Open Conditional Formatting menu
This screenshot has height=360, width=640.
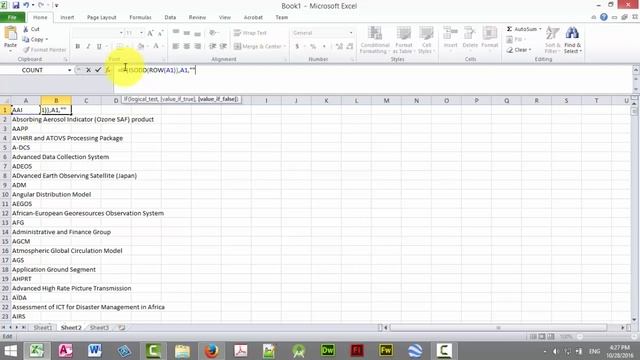point(375,40)
